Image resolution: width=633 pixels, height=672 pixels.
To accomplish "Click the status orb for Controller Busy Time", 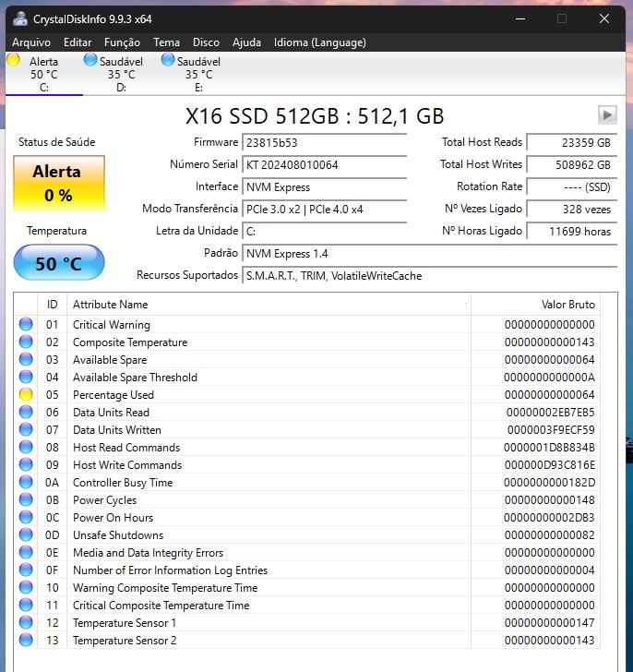I will 26,482.
